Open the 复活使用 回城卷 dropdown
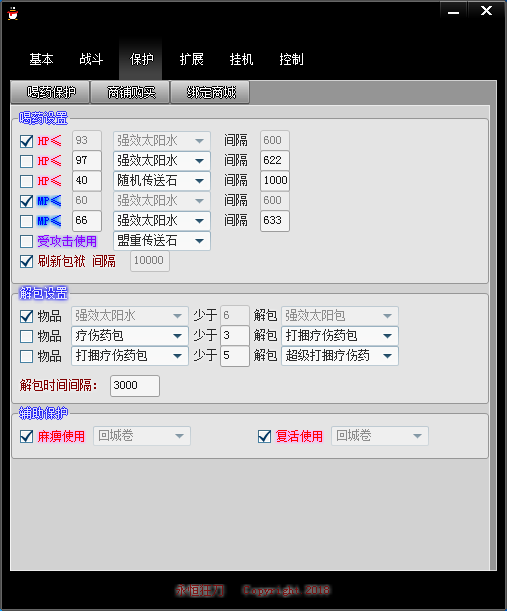Image resolution: width=507 pixels, height=611 pixels. click(380, 436)
